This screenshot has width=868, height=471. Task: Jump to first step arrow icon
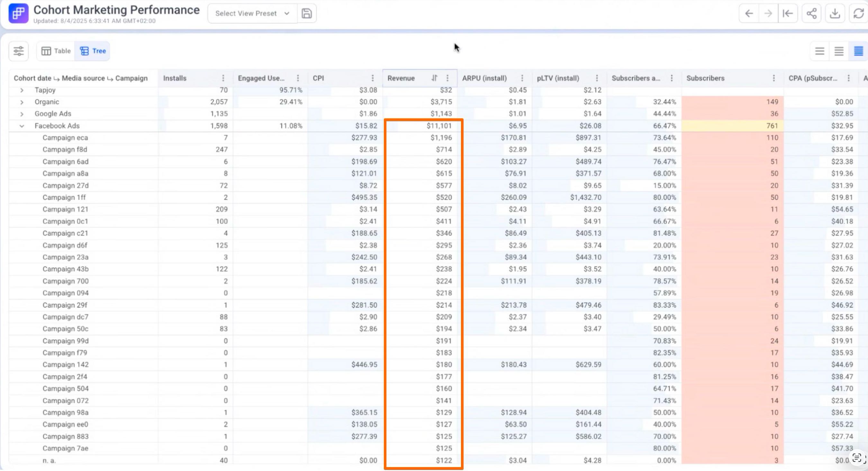tap(787, 13)
